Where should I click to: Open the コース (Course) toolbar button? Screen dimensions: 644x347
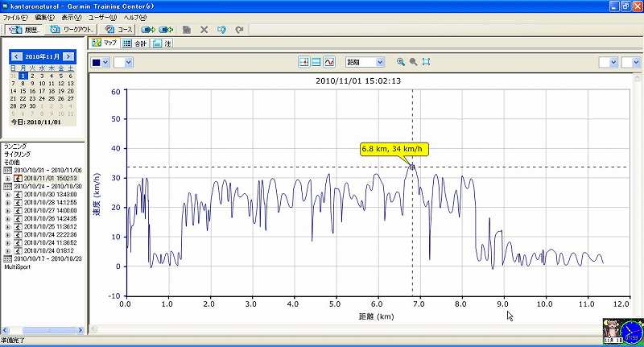point(118,30)
